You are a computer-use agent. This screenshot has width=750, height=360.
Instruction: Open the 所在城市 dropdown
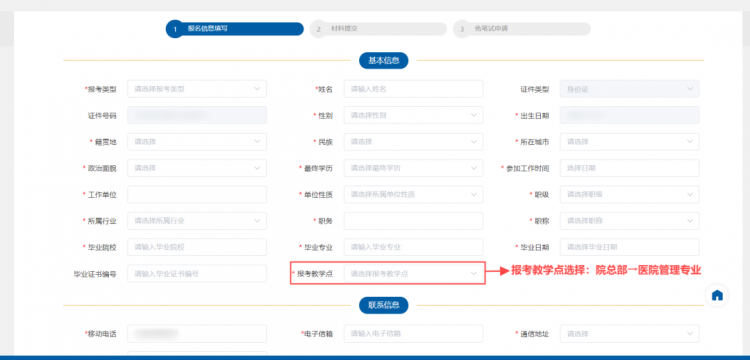click(629, 142)
